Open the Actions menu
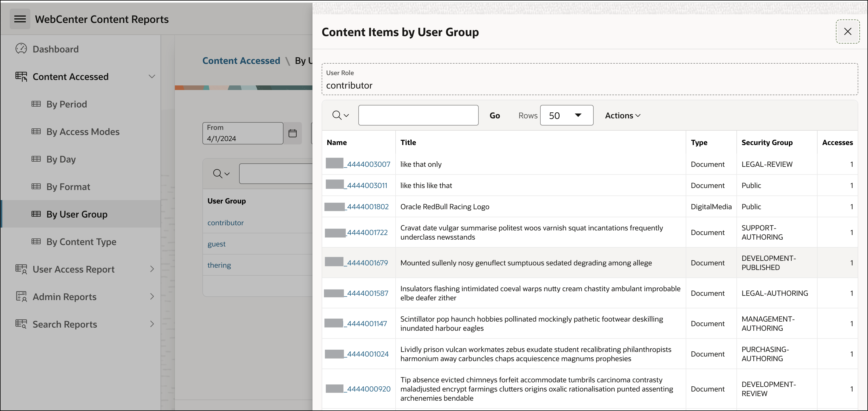The width and height of the screenshot is (868, 411). 622,115
